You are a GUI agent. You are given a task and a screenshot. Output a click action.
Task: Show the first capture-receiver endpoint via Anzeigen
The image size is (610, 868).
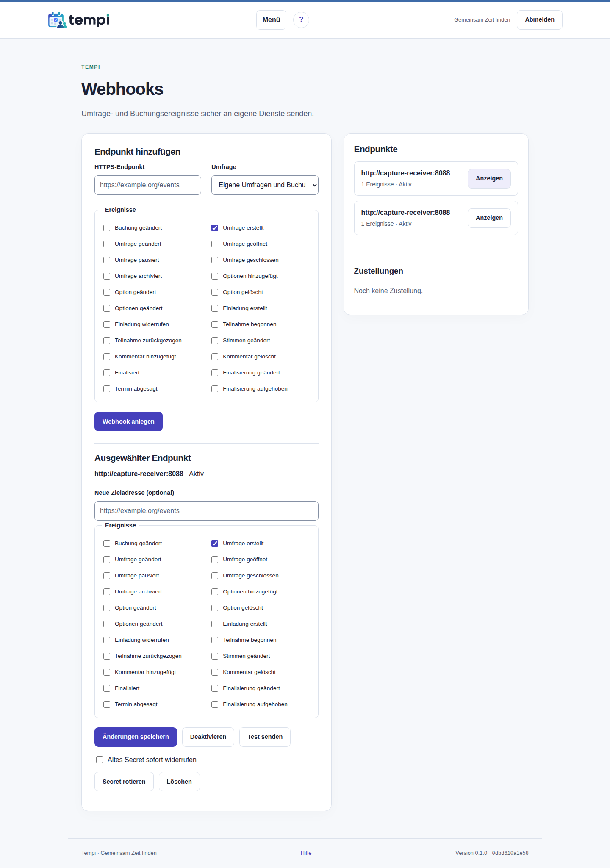(489, 179)
